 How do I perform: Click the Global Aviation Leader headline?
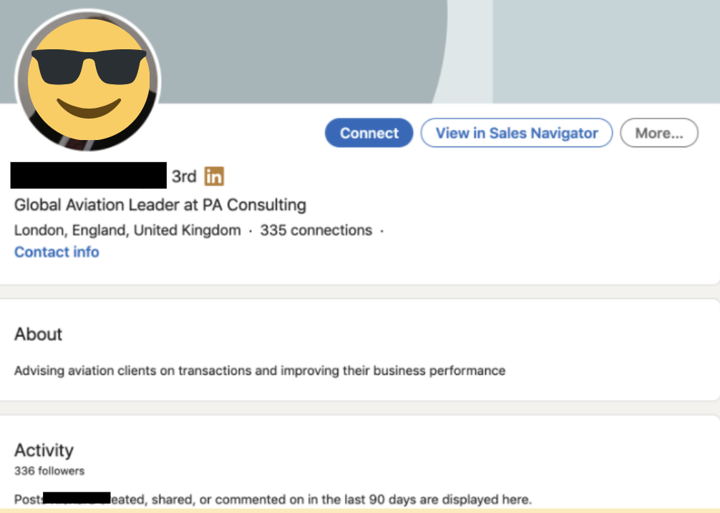[160, 205]
